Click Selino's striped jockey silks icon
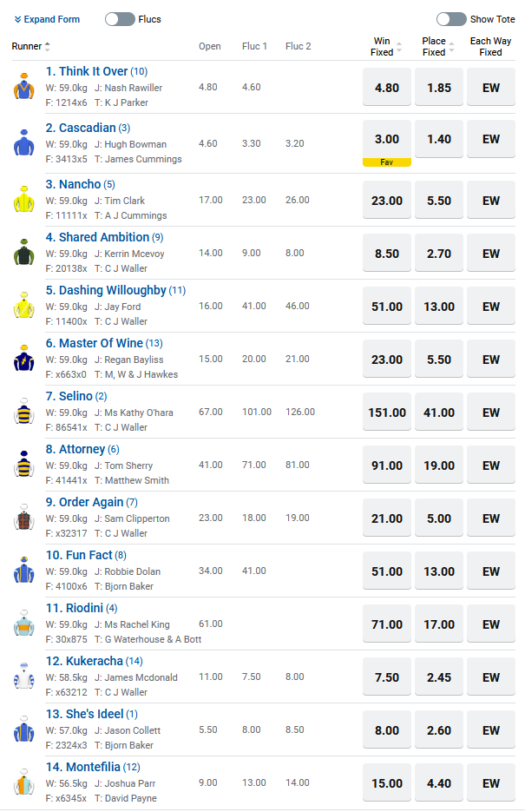The height and width of the screenshot is (812, 525). (x=23, y=412)
